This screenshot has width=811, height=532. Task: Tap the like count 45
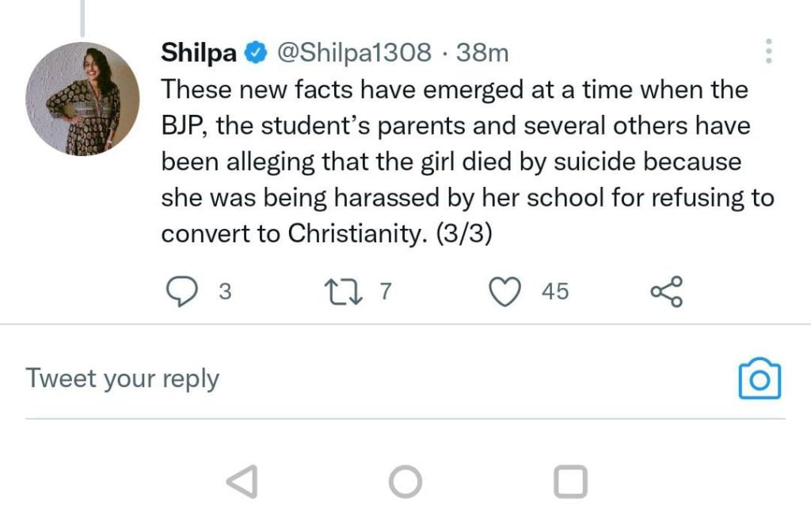pos(554,292)
